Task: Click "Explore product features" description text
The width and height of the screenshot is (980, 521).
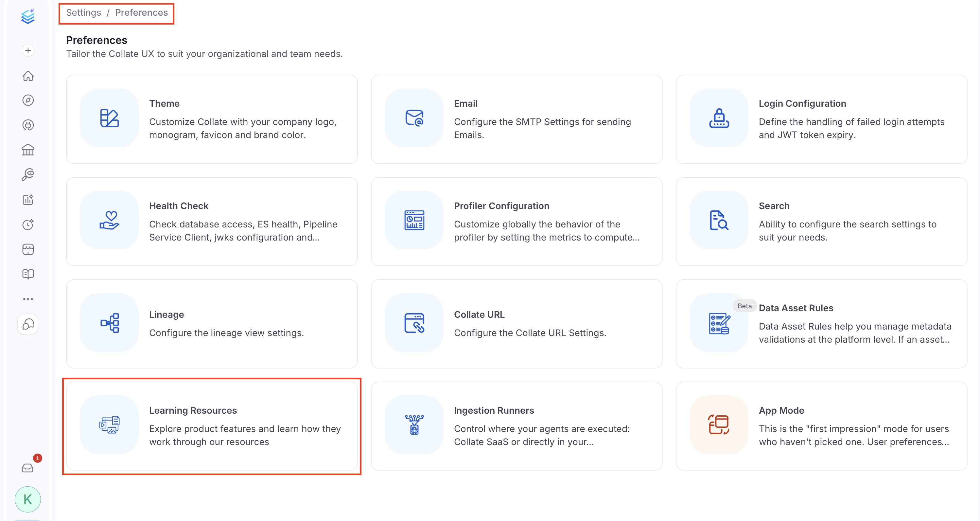Action: click(245, 435)
